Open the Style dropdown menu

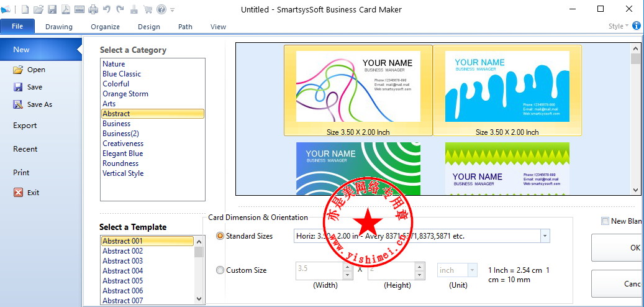tap(619, 26)
